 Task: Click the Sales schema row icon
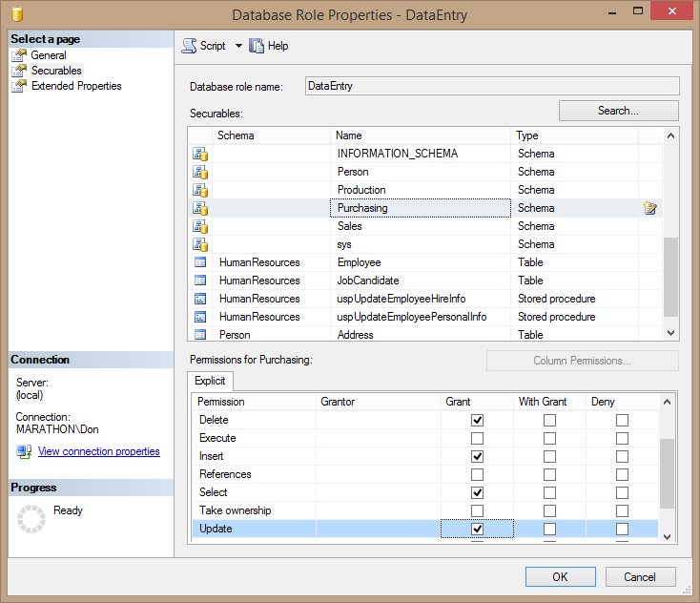pos(200,226)
